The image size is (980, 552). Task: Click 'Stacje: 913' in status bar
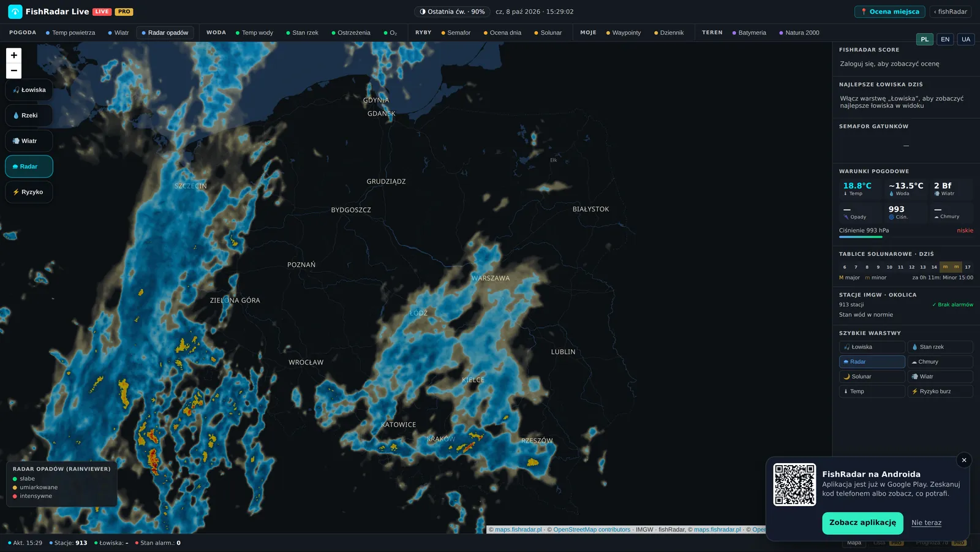(x=68, y=543)
